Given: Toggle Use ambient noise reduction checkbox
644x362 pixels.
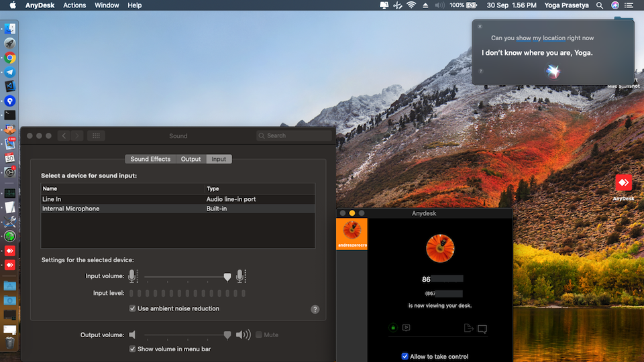Looking at the screenshot, I should [132, 308].
